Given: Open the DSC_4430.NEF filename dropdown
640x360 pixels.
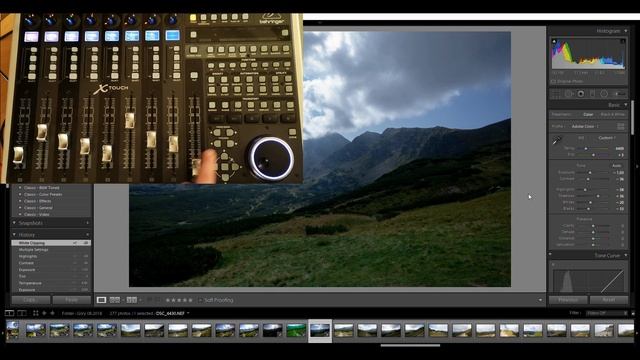Looking at the screenshot, I should [173, 313].
